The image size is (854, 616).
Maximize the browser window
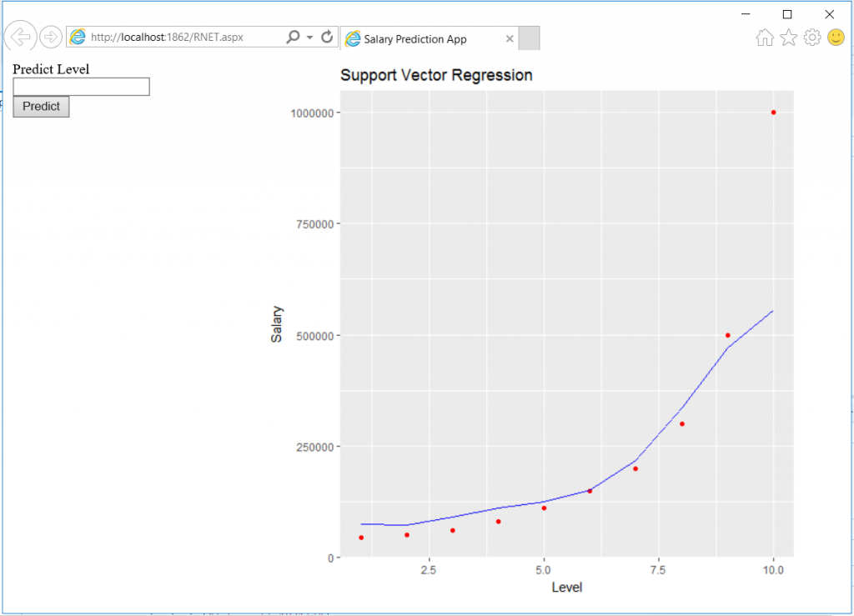click(787, 14)
